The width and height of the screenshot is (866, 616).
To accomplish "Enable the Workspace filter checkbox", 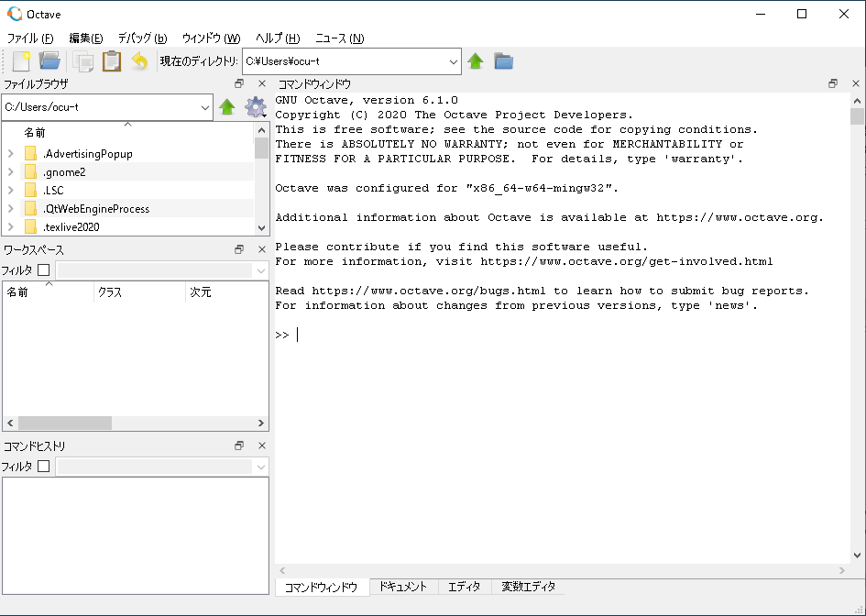I will (x=43, y=270).
